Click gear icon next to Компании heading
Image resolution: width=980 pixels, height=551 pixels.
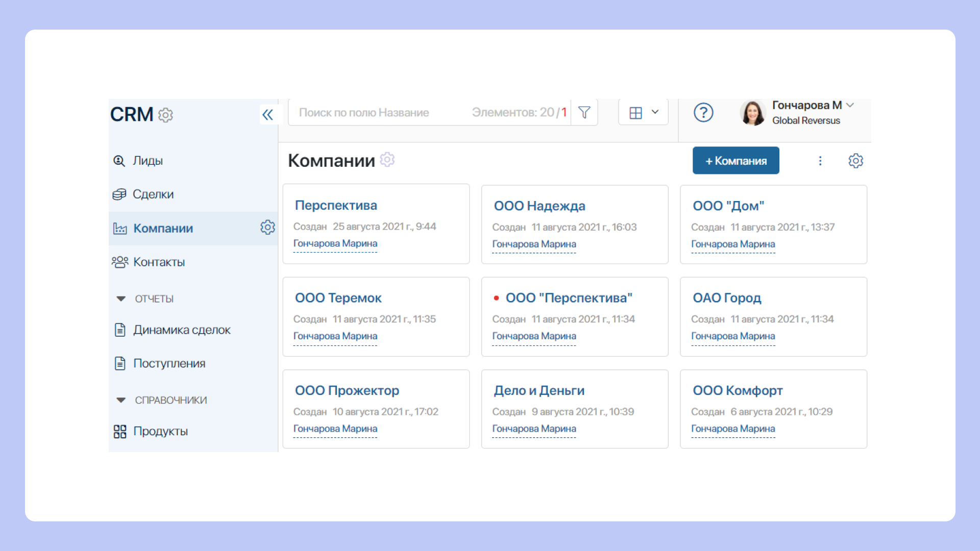pyautogui.click(x=387, y=160)
